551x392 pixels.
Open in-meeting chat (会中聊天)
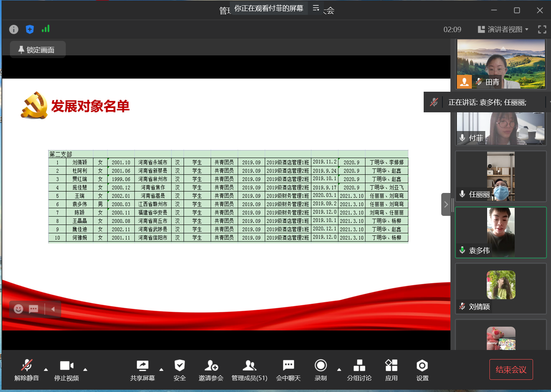click(288, 369)
